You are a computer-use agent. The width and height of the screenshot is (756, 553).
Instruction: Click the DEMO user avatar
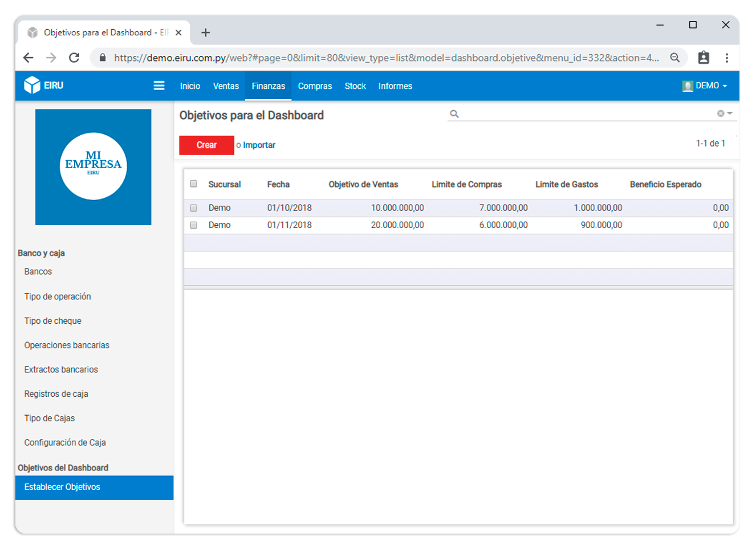point(688,86)
